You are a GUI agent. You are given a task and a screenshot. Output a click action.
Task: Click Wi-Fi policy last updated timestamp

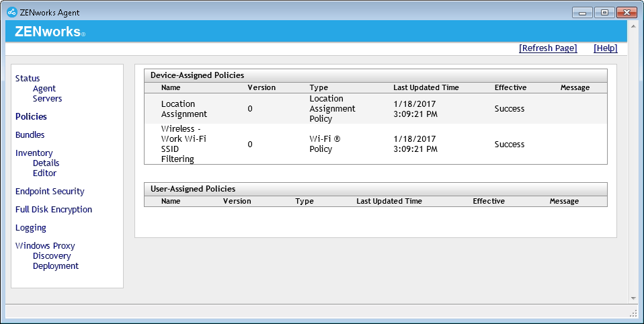click(415, 144)
